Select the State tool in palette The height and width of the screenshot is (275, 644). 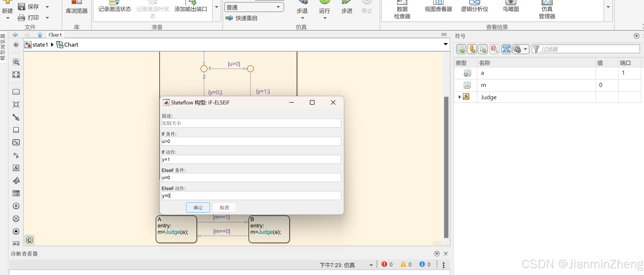click(x=16, y=92)
